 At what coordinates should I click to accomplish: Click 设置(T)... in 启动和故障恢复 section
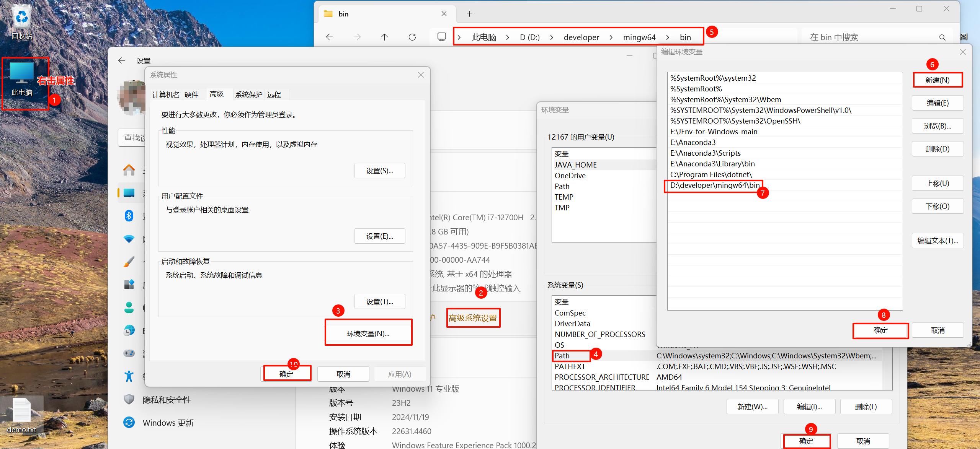tap(380, 301)
